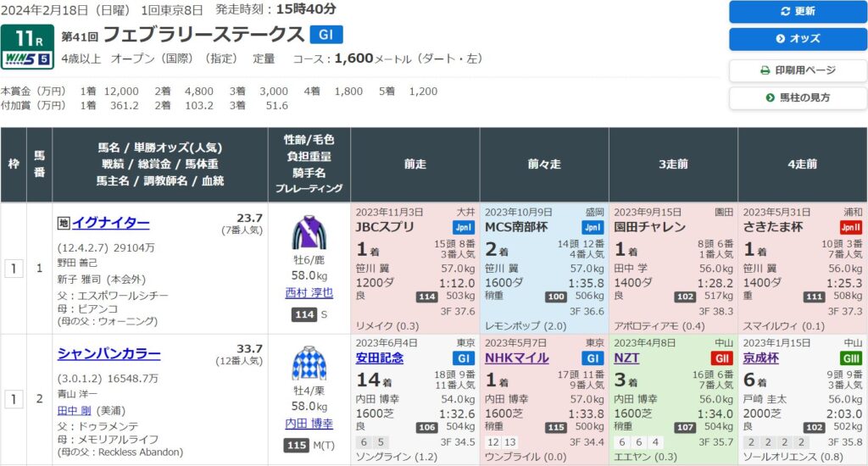The image size is (868, 466).
Task: Click odds value 33.7 for シャンパンカラー
Action: click(249, 349)
